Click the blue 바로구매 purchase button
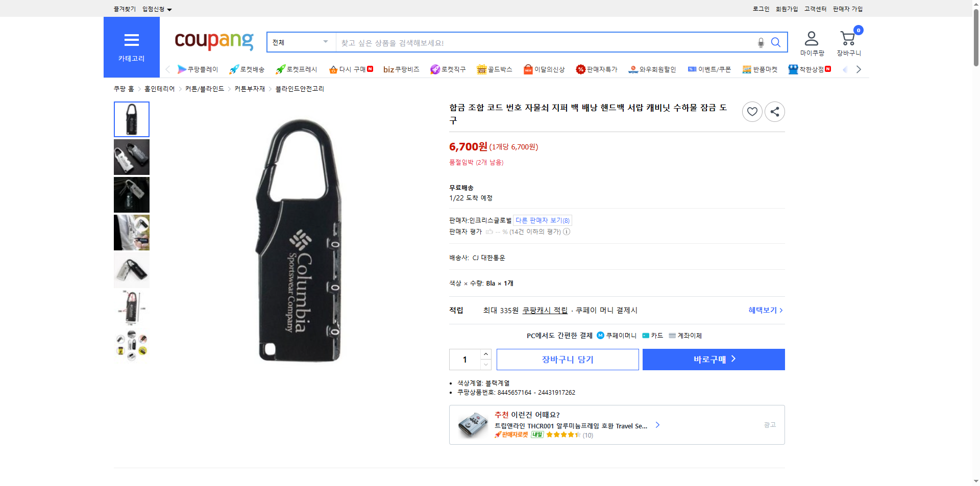This screenshot has width=980, height=486. 713,359
